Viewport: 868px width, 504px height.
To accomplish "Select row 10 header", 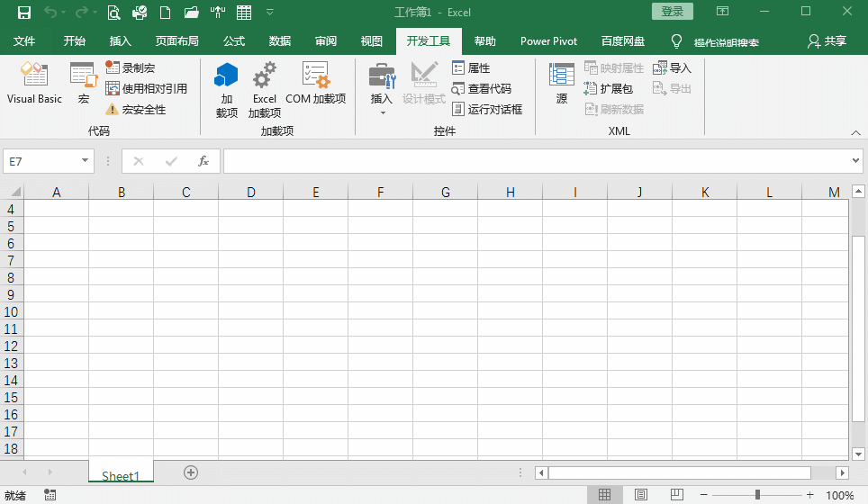I will 11,312.
